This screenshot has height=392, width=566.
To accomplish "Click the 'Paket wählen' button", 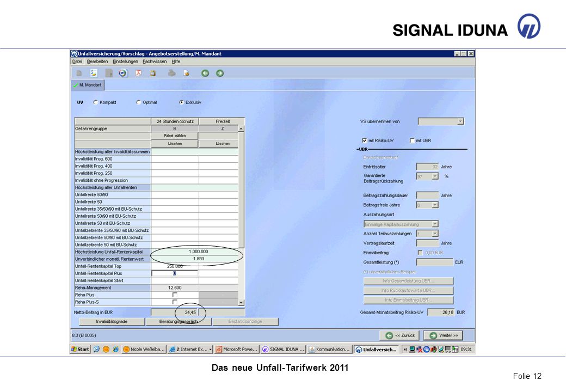I will tap(175, 136).
